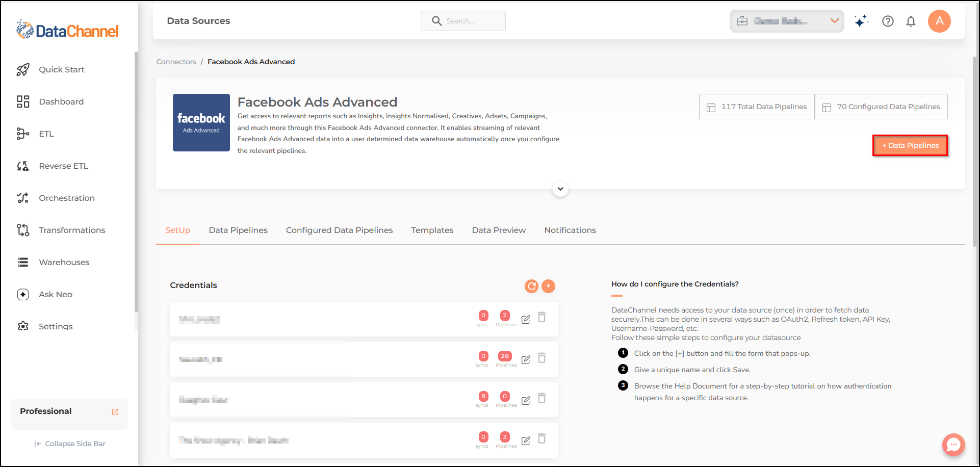The width and height of the screenshot is (980, 467).
Task: Open the Notifications tab
Action: [570, 230]
